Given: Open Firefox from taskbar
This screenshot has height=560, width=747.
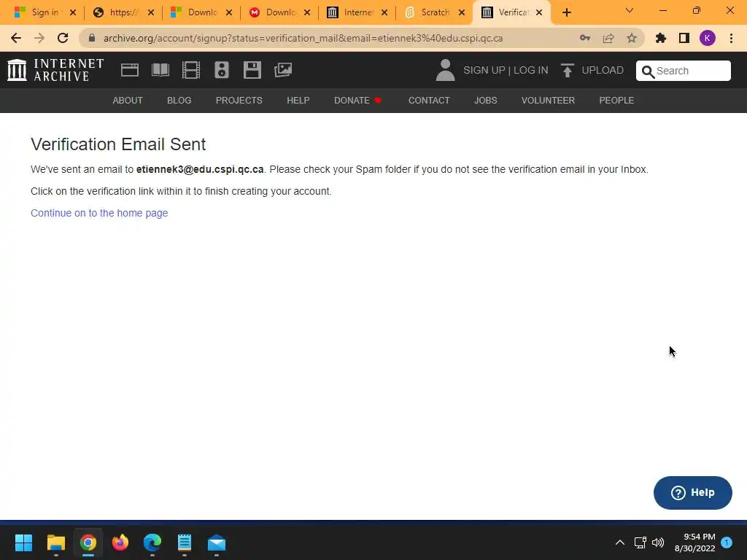Looking at the screenshot, I should click(120, 542).
